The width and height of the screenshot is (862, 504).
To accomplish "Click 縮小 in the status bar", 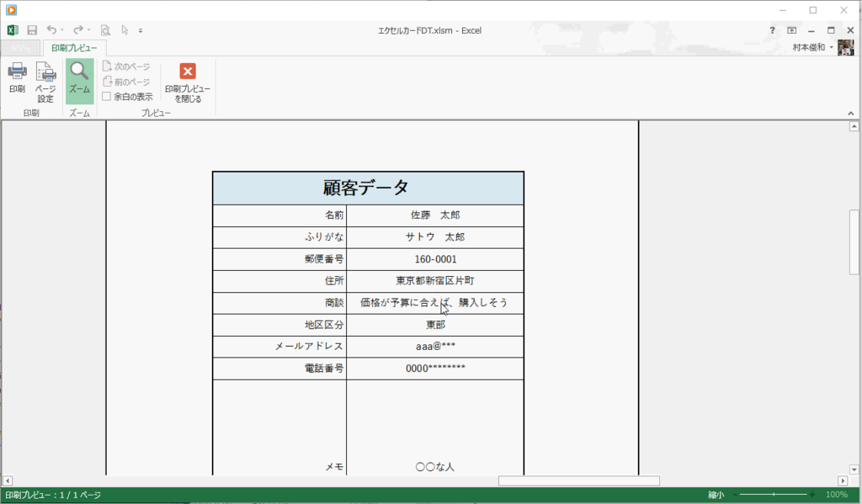I will pos(716,495).
